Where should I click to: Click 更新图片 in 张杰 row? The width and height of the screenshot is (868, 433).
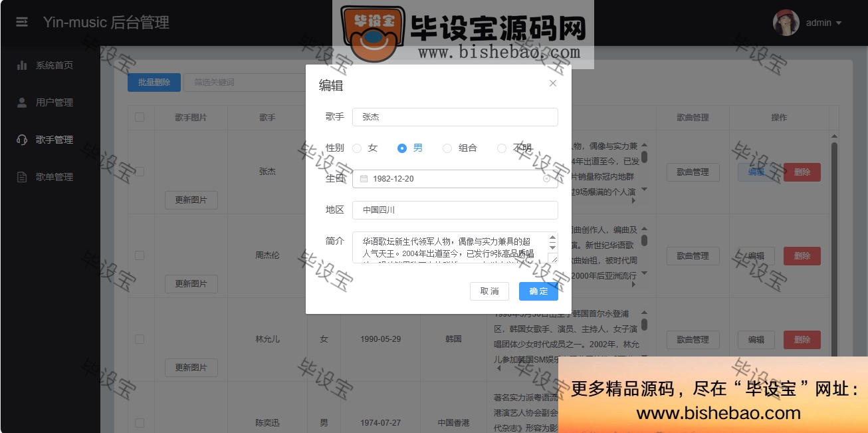point(191,200)
